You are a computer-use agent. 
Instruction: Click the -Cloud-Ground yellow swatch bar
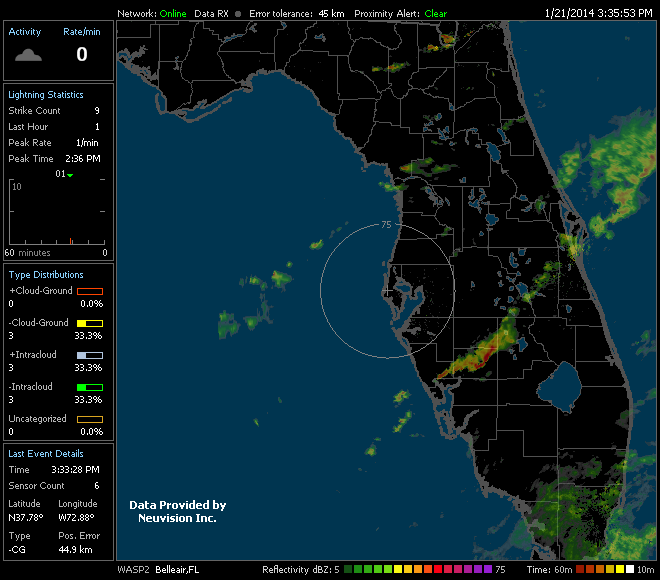click(x=90, y=323)
